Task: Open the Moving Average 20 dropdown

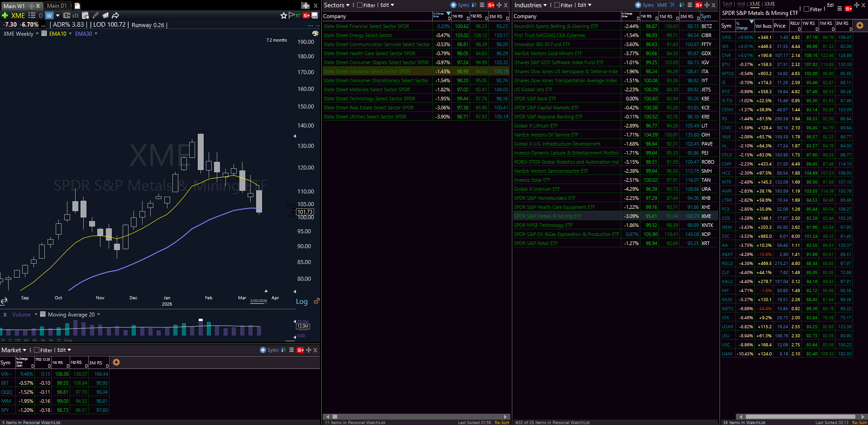Action: tap(99, 315)
